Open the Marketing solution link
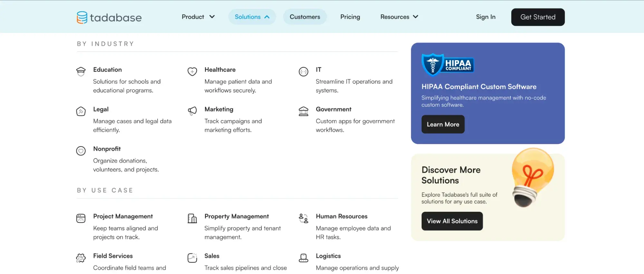This screenshot has height=274, width=644. coord(219,109)
